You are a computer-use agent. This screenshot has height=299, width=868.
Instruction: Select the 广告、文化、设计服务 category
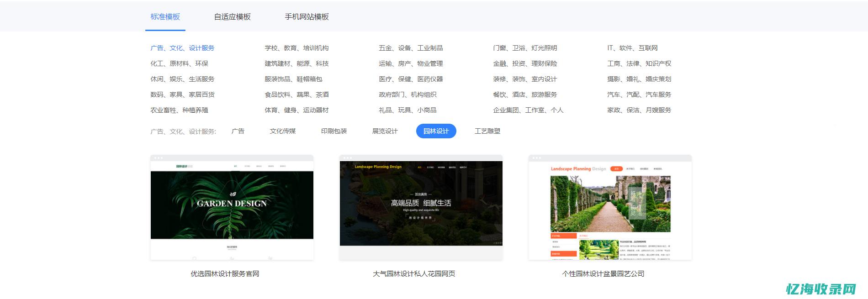182,48
